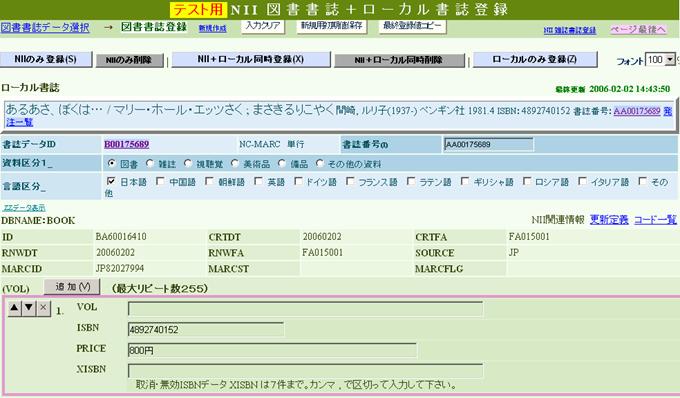The image size is (680, 398).
Task: Check the フランス語 language checkbox
Action: point(350,181)
